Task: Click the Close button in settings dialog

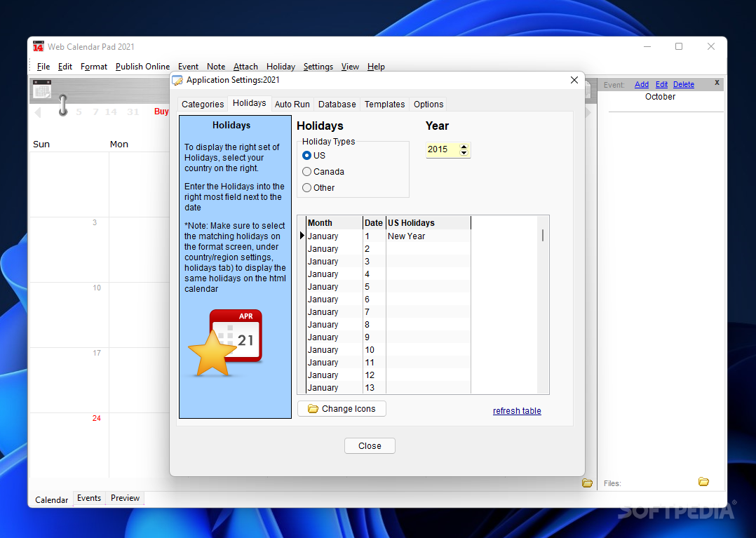Action: click(x=370, y=446)
